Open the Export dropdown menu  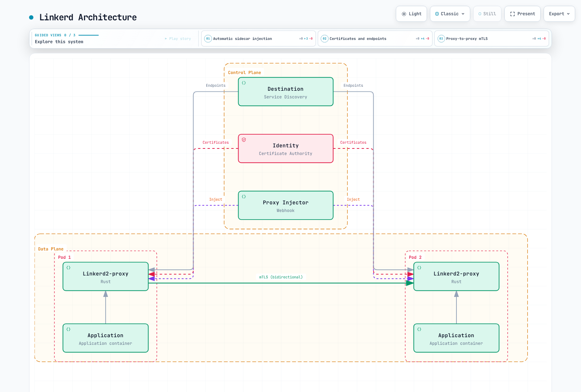pos(559,14)
